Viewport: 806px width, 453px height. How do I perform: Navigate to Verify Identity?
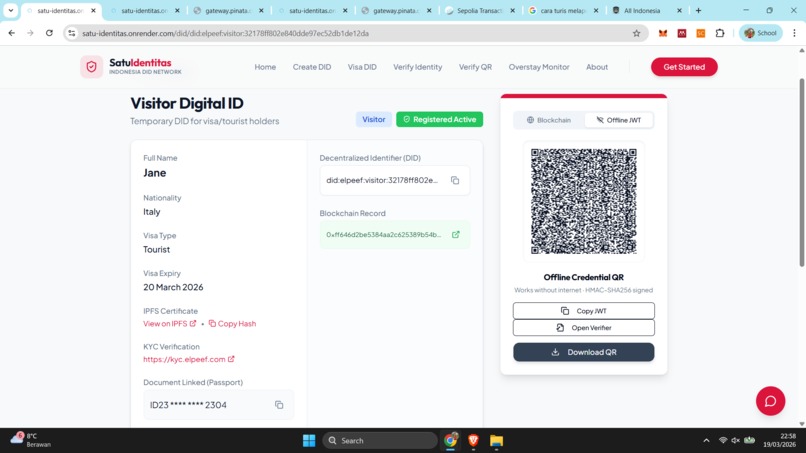(417, 67)
